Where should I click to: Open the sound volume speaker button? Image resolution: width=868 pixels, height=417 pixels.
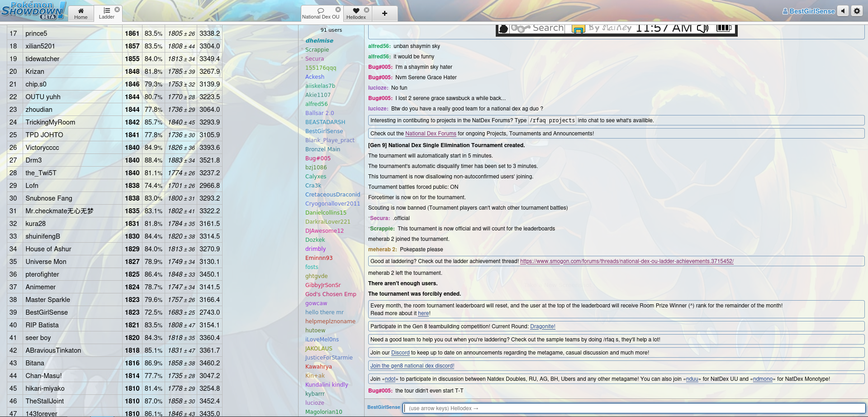843,11
